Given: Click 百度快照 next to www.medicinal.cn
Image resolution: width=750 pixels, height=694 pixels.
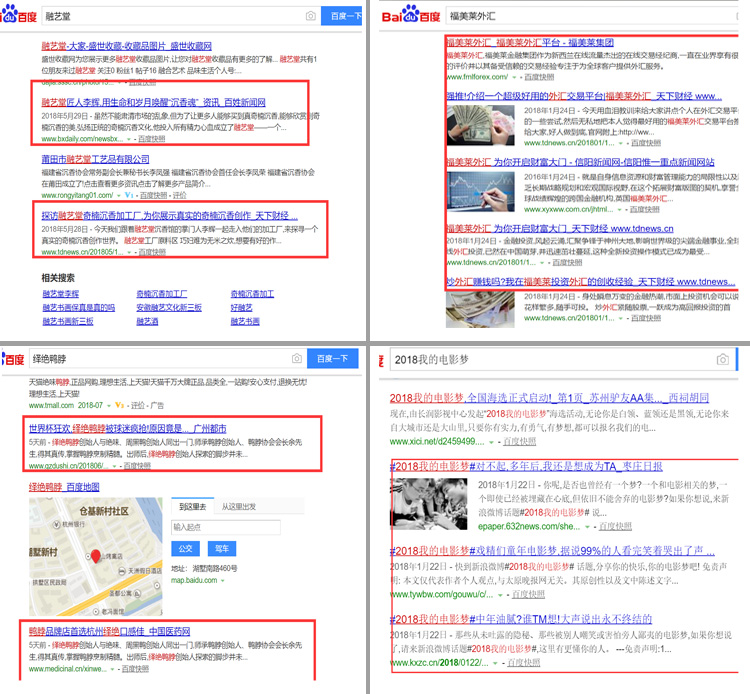Looking at the screenshot, I should (135, 669).
